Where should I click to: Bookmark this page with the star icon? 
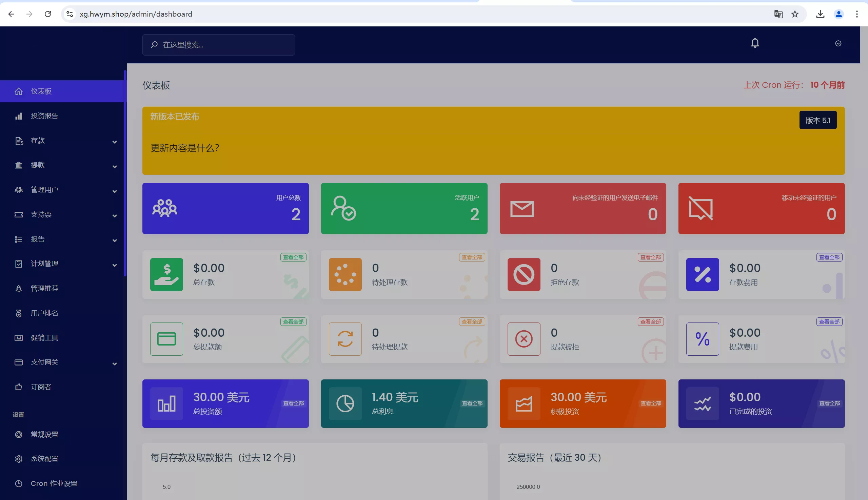tap(795, 14)
